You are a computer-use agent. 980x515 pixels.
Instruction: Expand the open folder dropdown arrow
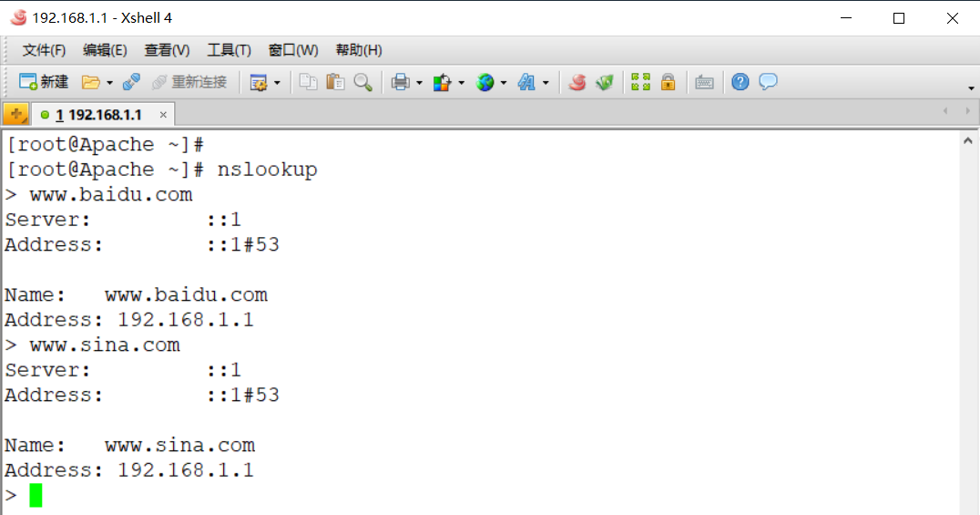coord(109,83)
